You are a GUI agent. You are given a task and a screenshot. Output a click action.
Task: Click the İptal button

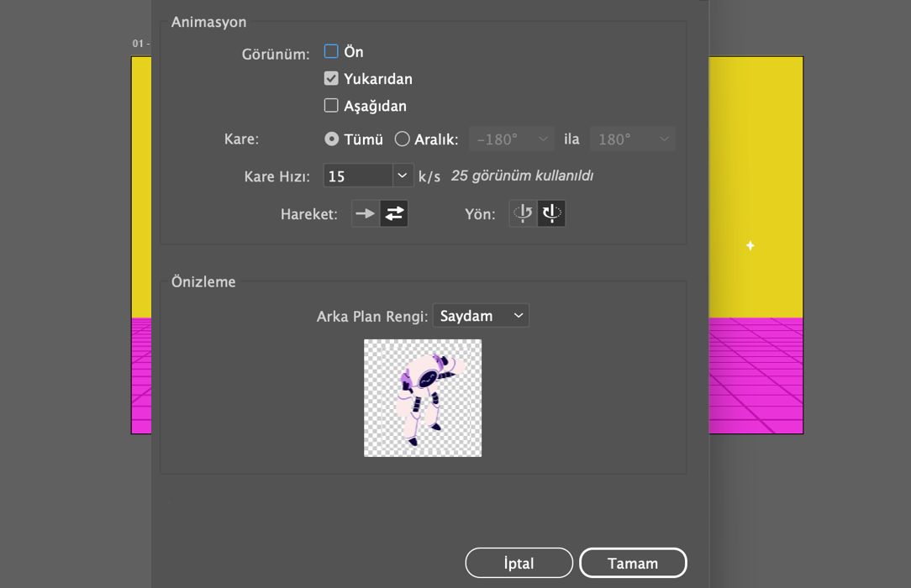tap(519, 564)
